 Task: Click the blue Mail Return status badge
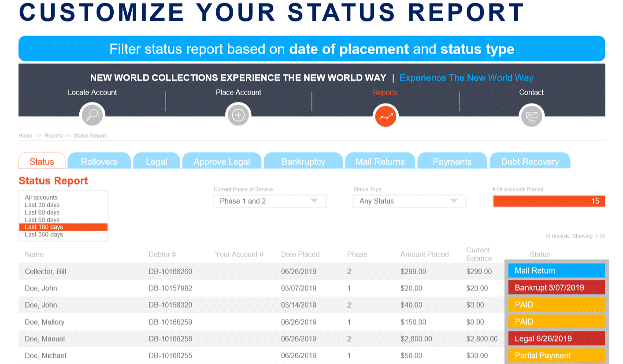pos(556,271)
